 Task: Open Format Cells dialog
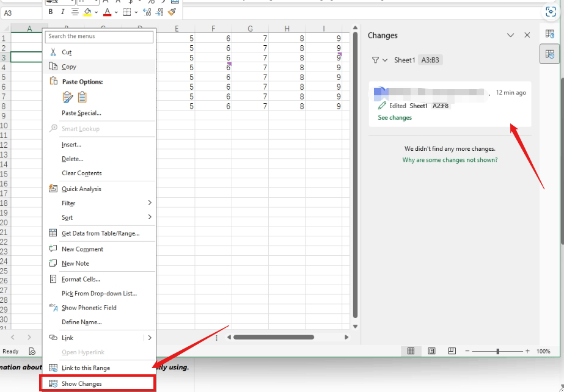click(x=99, y=280)
